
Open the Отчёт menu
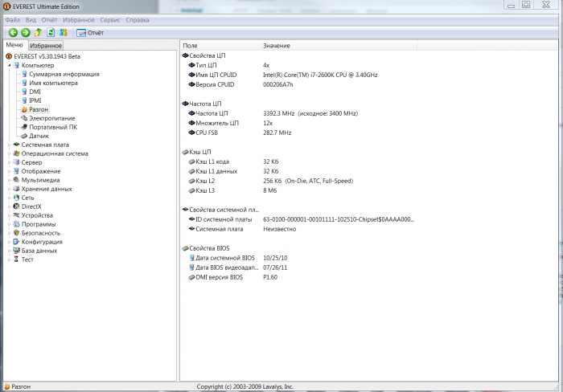(49, 20)
